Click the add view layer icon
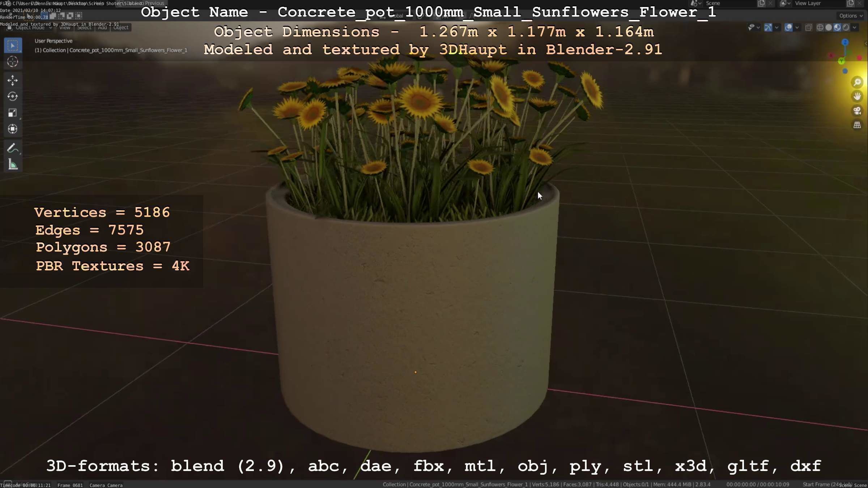 [850, 3]
